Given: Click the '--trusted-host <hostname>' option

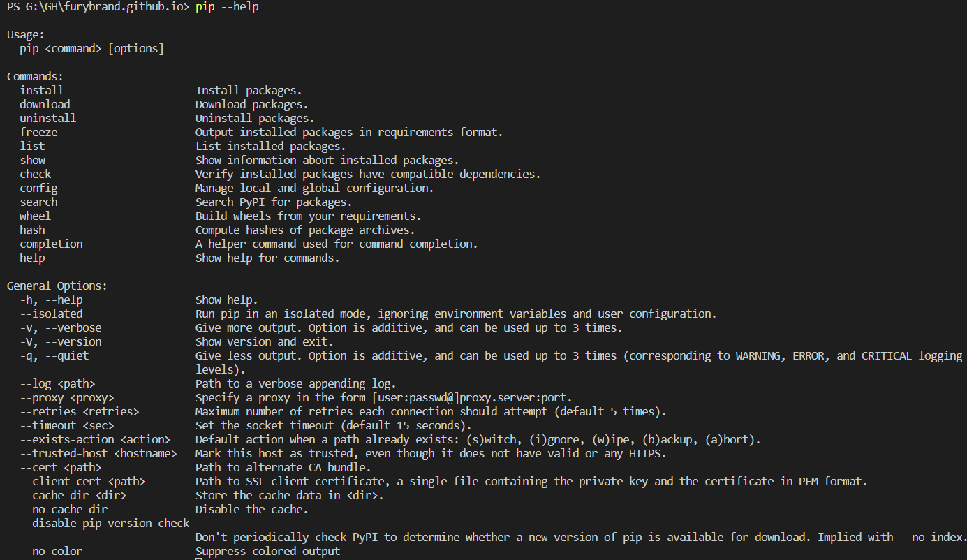Looking at the screenshot, I should (x=98, y=453).
